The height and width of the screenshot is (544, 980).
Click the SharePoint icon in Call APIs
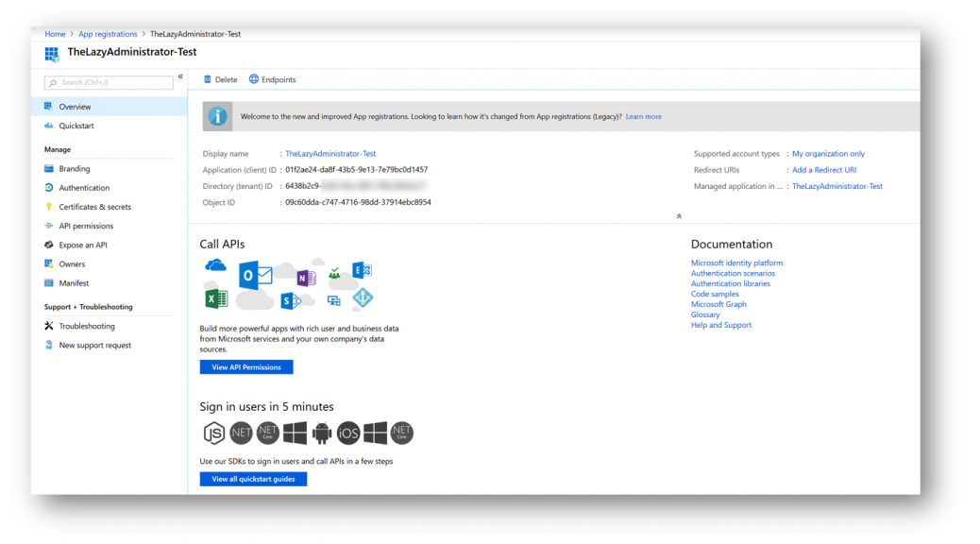coord(291,300)
